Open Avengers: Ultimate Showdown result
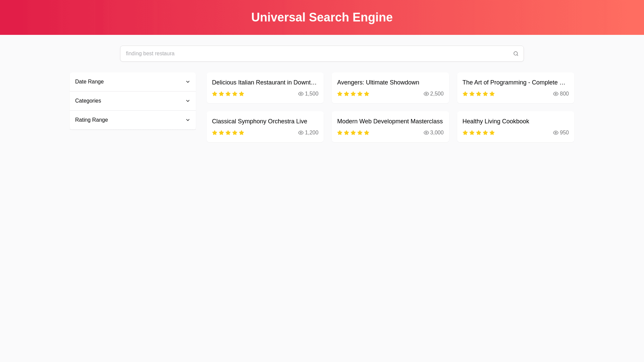Screen dimensions: 644x362 (378, 82)
